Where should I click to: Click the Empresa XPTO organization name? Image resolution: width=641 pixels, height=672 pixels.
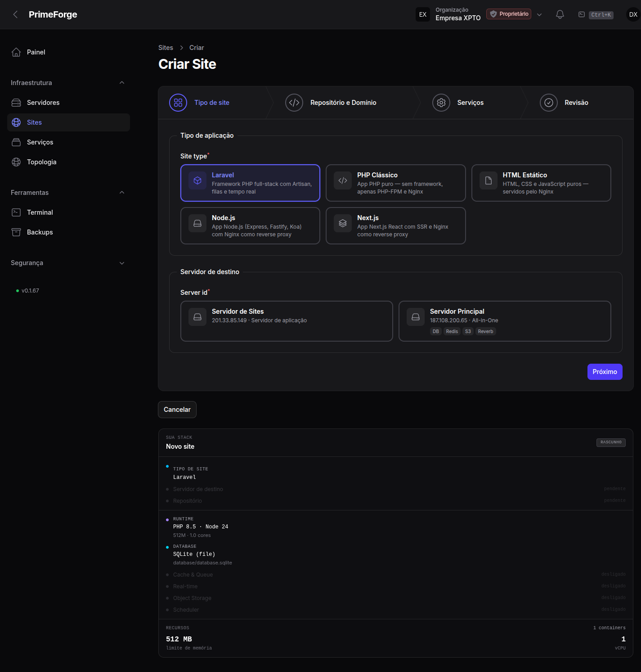pyautogui.click(x=458, y=18)
